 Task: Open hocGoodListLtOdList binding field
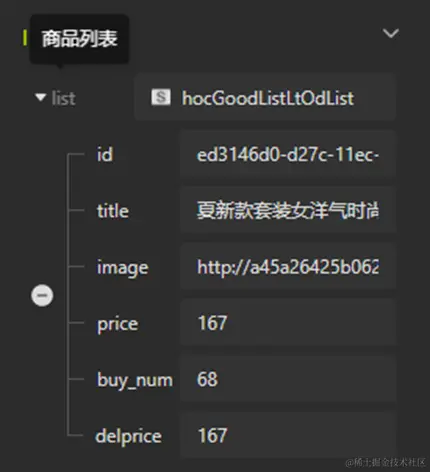265,97
